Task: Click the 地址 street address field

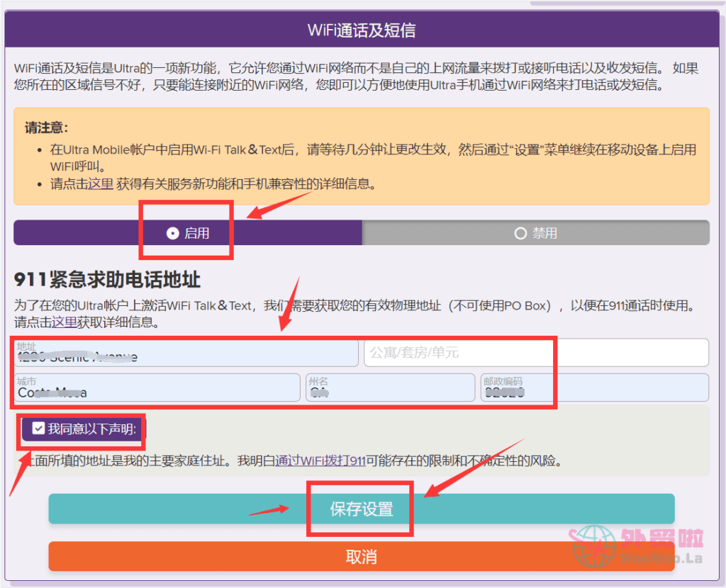Action: 186,353
